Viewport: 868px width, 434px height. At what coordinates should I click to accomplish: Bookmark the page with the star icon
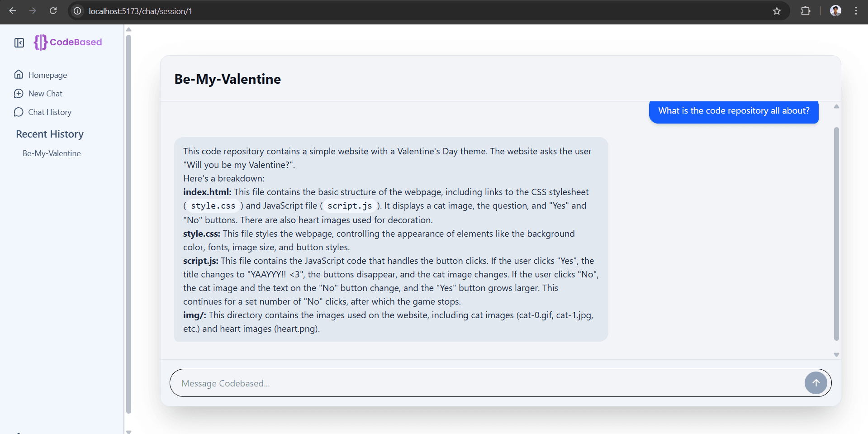click(777, 11)
